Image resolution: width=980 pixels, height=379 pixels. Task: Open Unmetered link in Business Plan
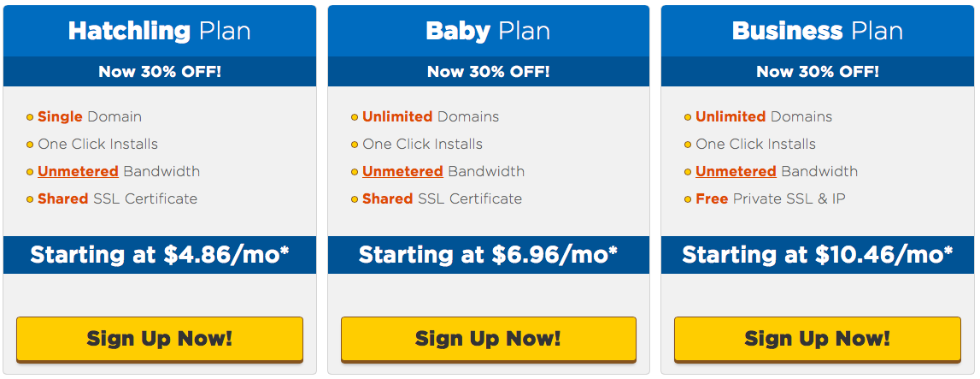736,171
